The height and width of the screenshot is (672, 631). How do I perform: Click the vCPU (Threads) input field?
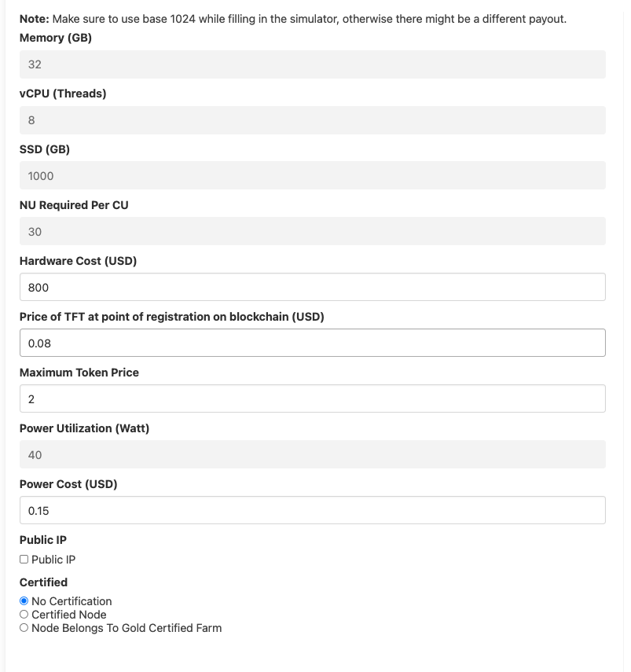point(312,120)
